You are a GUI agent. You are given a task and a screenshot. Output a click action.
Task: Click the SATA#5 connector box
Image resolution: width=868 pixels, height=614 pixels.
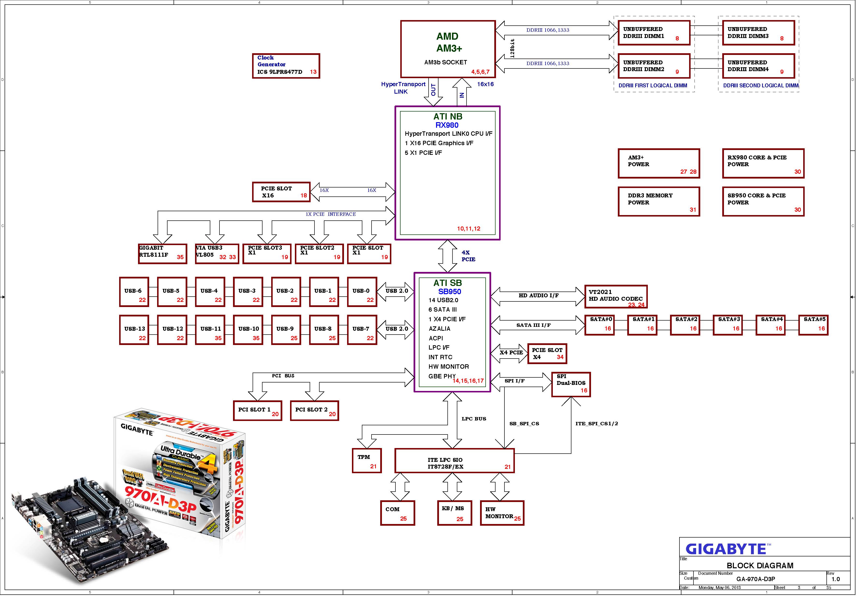coord(813,325)
